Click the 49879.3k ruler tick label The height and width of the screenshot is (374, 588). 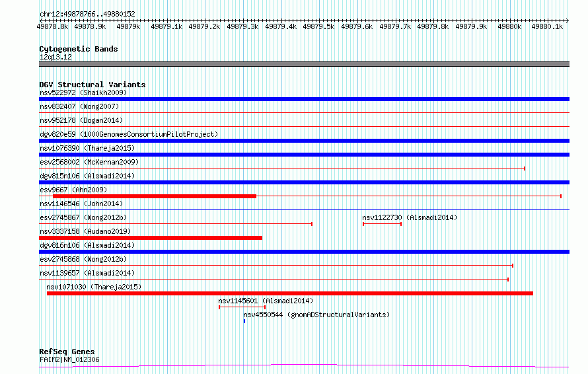tap(242, 26)
